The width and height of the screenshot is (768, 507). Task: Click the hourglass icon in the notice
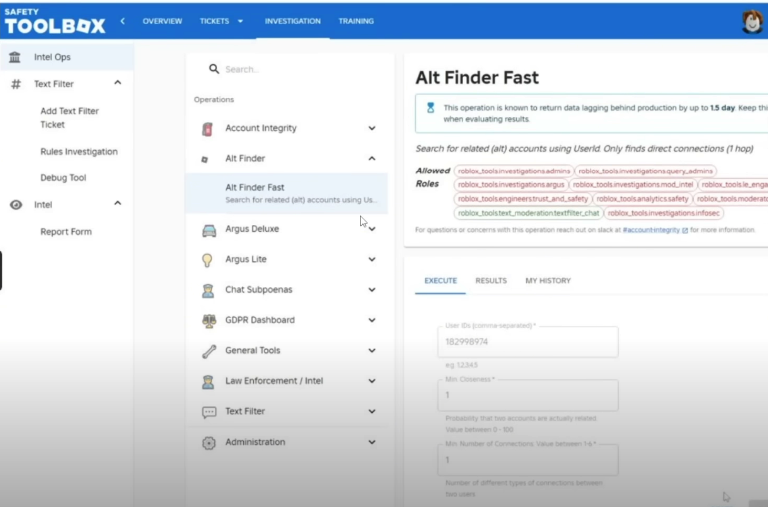(431, 108)
